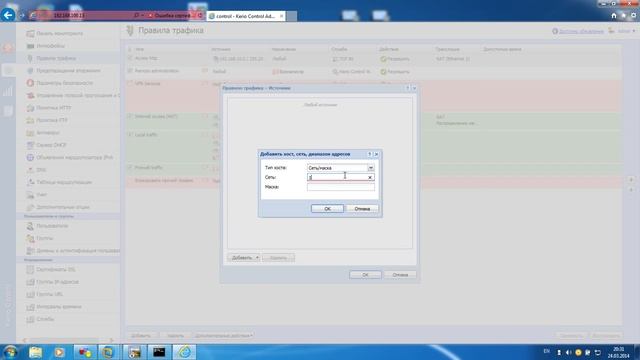Viewport: 640px width, 360px height.
Task: Click OK in the traffic rule source dialog
Action: pos(365,275)
